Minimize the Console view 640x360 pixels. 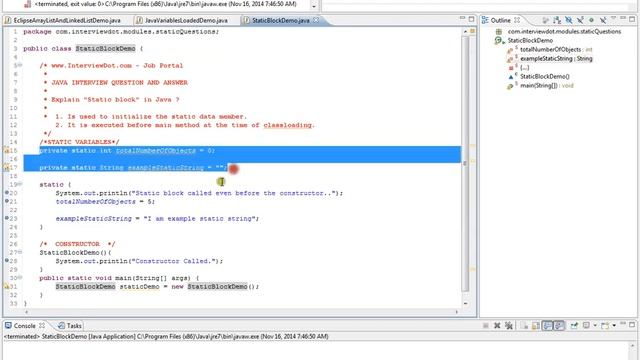[623, 323]
